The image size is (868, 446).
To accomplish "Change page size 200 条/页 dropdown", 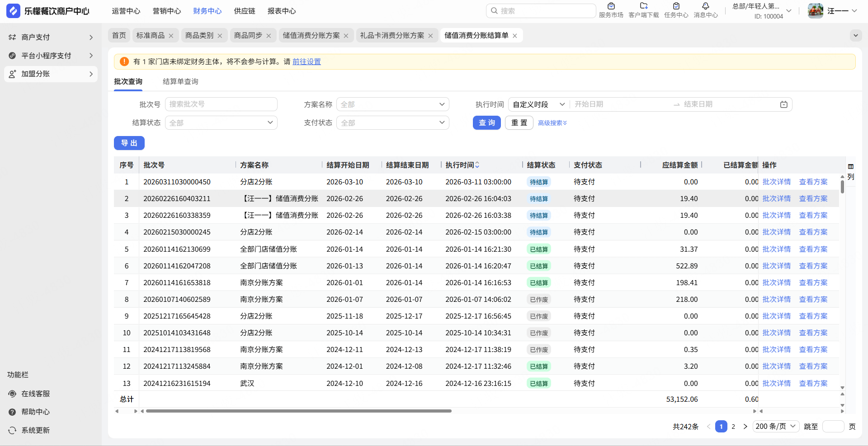I will tap(775, 427).
